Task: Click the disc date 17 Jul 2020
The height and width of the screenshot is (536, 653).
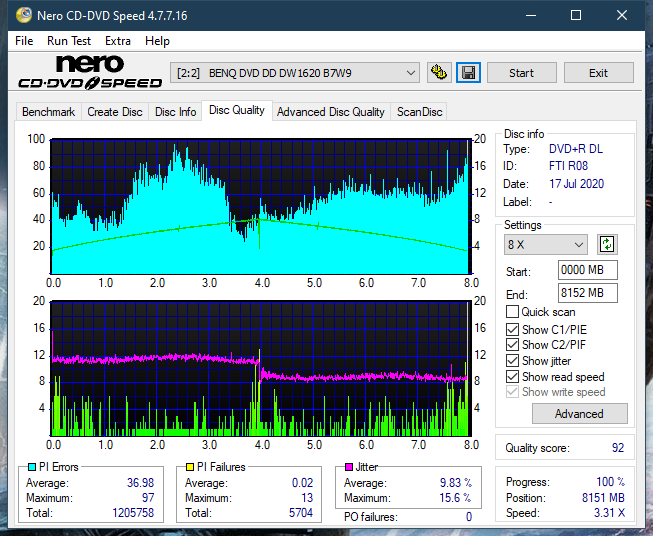Action: (576, 184)
